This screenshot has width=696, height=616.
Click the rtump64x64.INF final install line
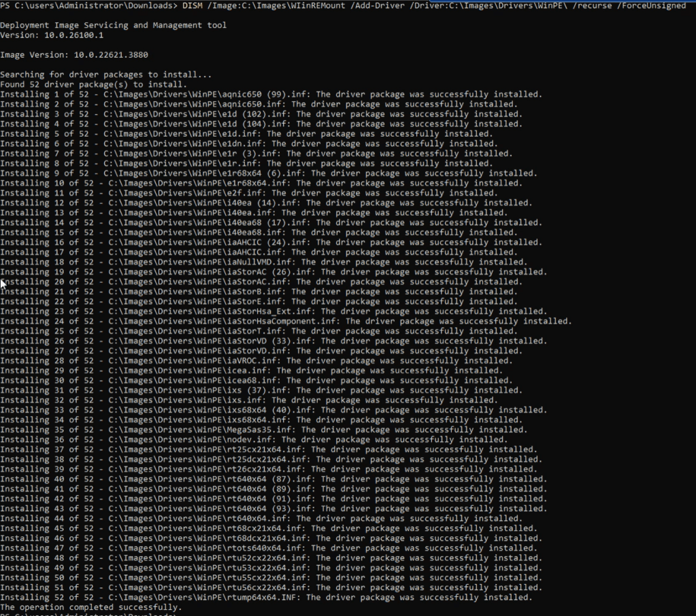[x=265, y=597]
